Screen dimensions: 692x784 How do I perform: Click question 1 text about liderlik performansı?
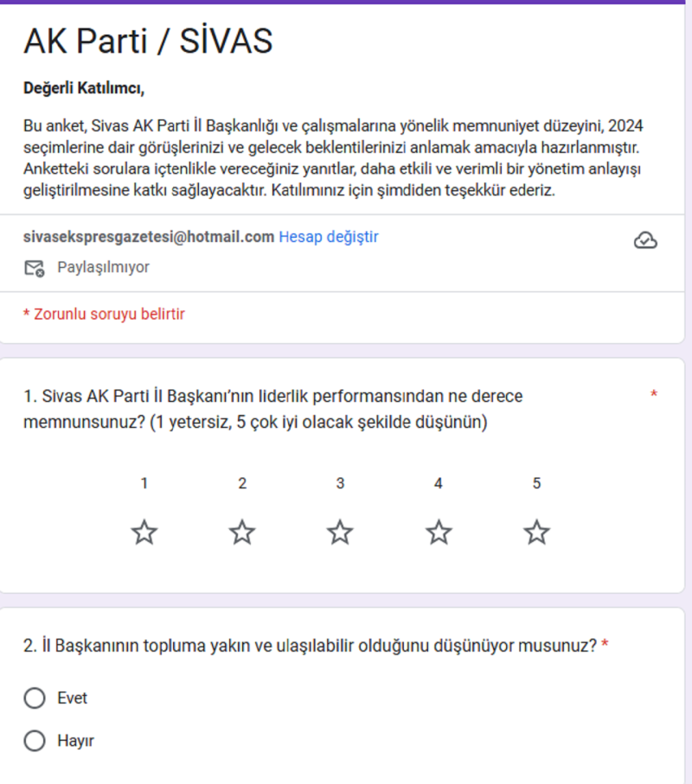[272, 410]
